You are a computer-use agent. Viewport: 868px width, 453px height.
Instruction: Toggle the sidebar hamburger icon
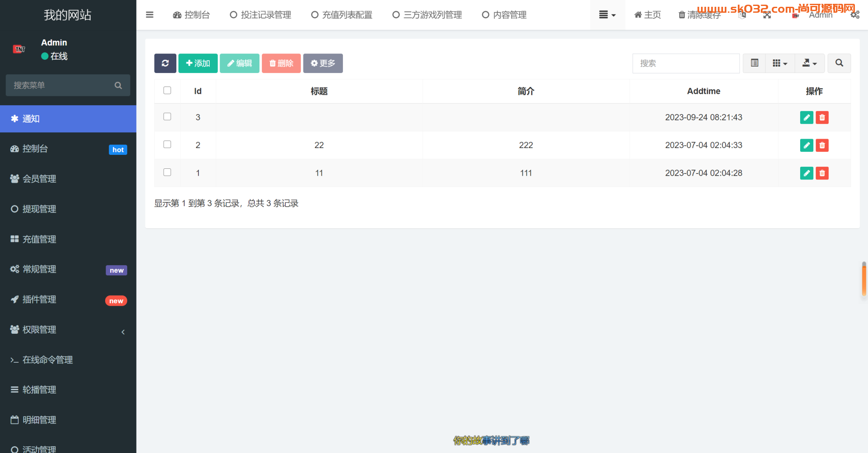149,15
